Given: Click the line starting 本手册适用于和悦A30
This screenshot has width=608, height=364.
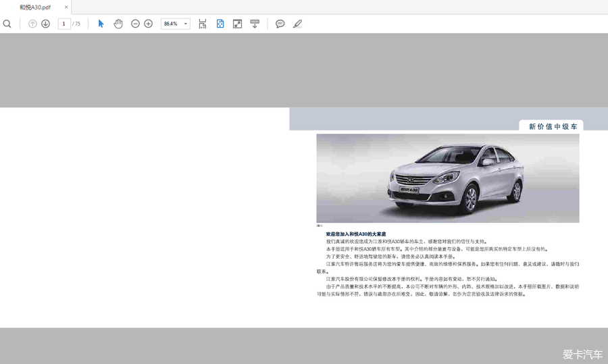Looking at the screenshot, I should click(x=437, y=249).
